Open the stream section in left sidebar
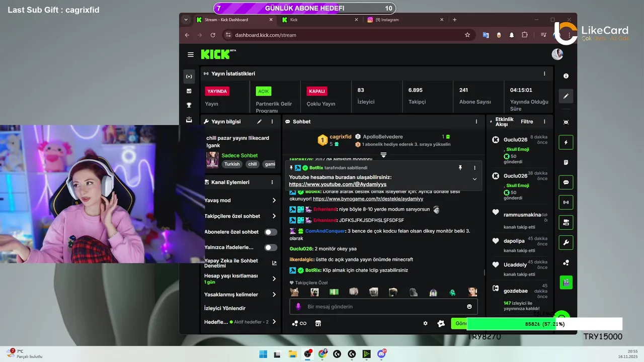The height and width of the screenshot is (362, 644). pos(189,76)
